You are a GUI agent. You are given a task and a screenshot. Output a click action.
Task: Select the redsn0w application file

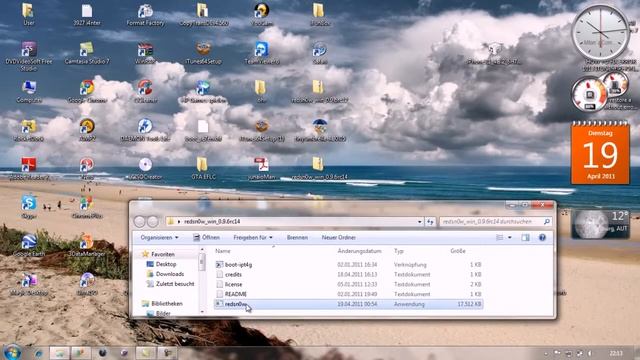tap(348, 304)
